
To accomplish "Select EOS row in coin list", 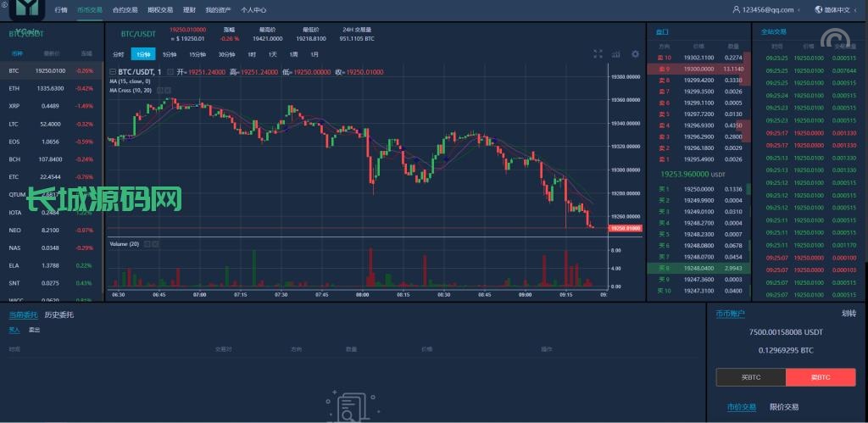I will tap(52, 142).
